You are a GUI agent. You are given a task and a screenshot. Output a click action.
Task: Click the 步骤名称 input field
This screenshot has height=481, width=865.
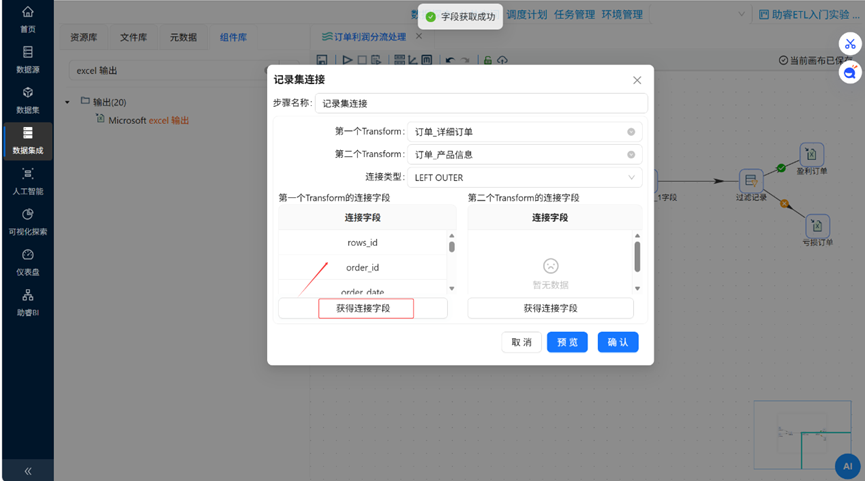481,103
